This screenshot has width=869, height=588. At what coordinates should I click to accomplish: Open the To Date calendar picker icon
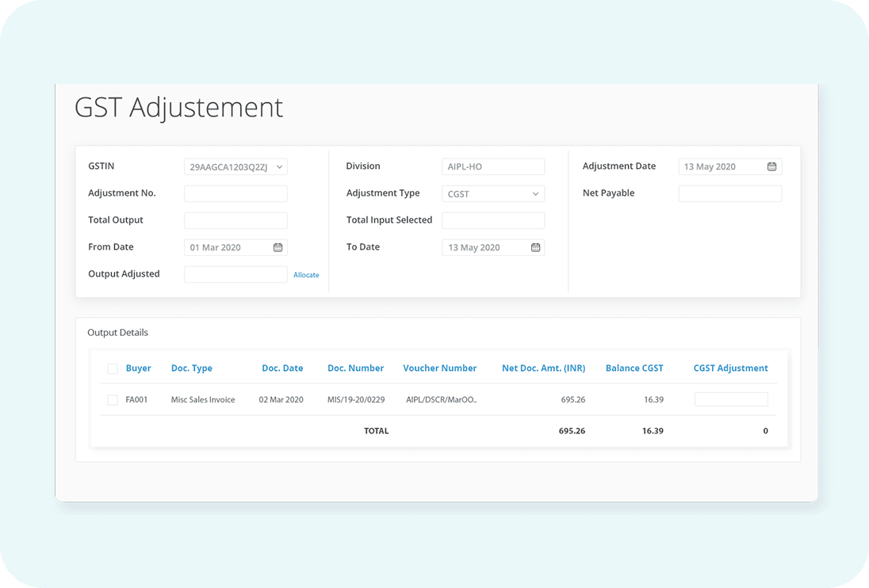[x=535, y=247]
